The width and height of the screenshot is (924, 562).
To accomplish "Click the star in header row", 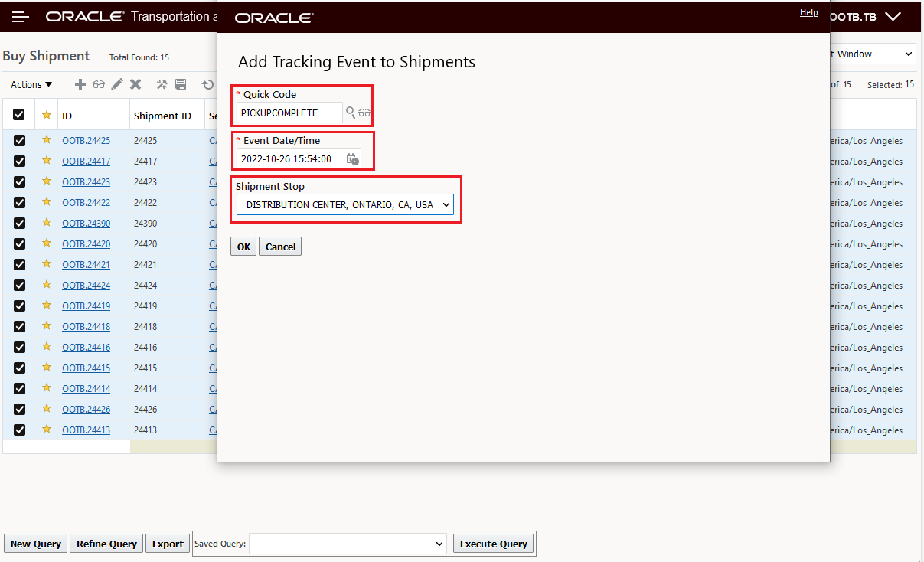I will click(x=47, y=115).
